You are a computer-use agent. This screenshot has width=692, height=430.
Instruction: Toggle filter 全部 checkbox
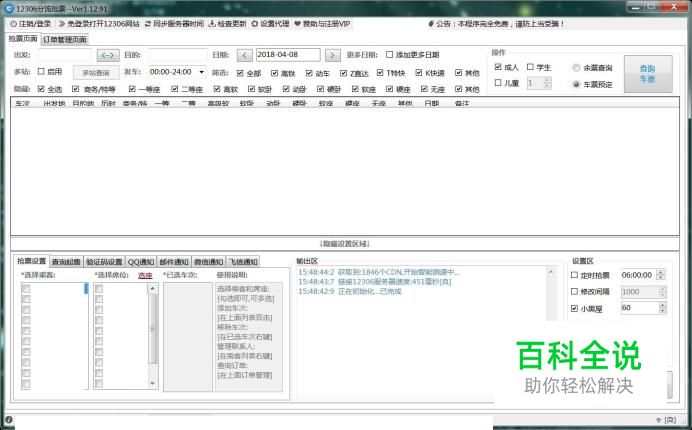240,73
